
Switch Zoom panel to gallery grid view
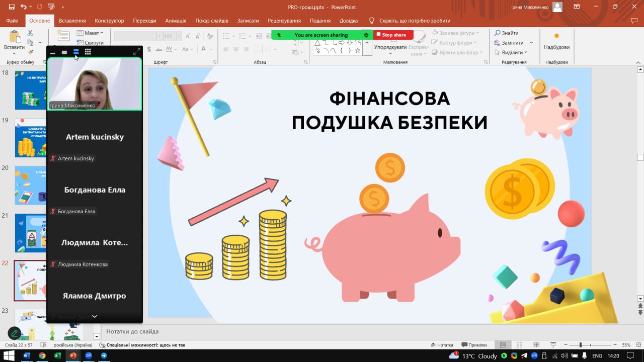tap(88, 52)
